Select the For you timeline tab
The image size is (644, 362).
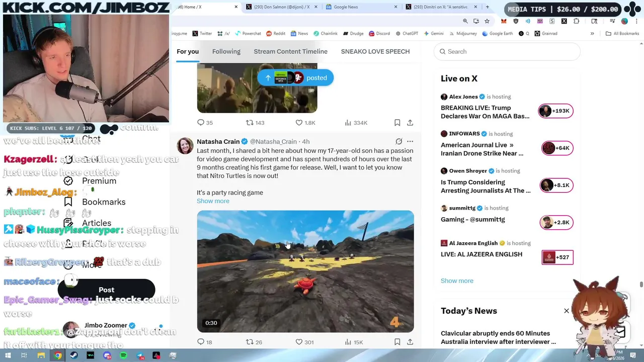[188, 51]
